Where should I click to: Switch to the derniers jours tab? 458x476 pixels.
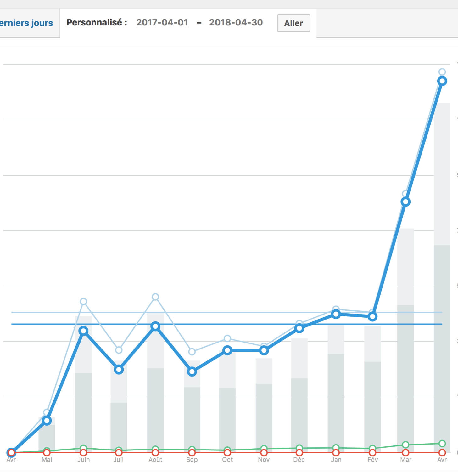[x=26, y=23]
